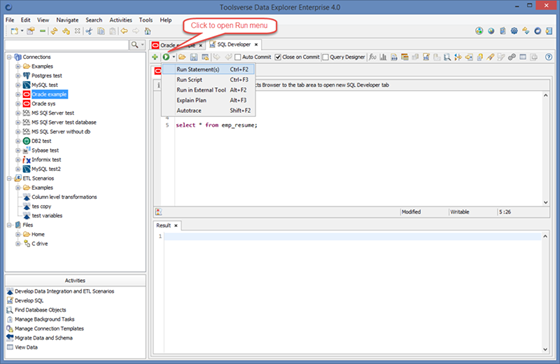The height and width of the screenshot is (364, 560).
Task: Click the orange table icon in SQL toolbar
Action: click(x=405, y=57)
